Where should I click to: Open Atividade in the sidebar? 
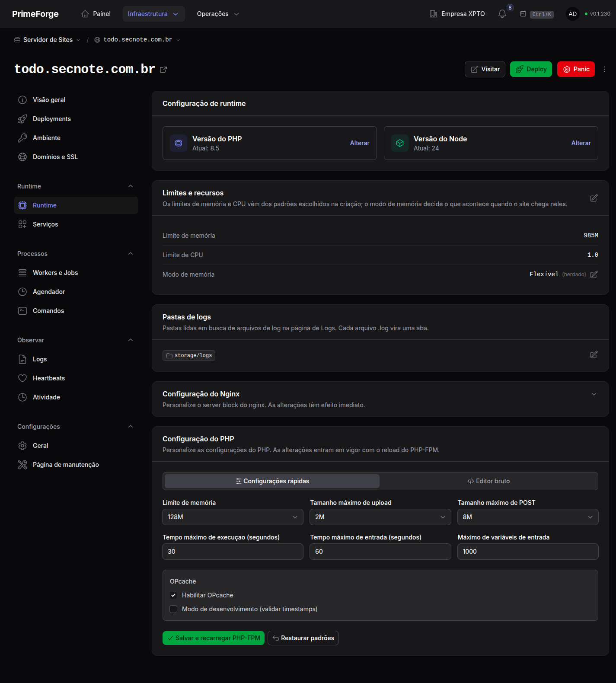coord(76,397)
